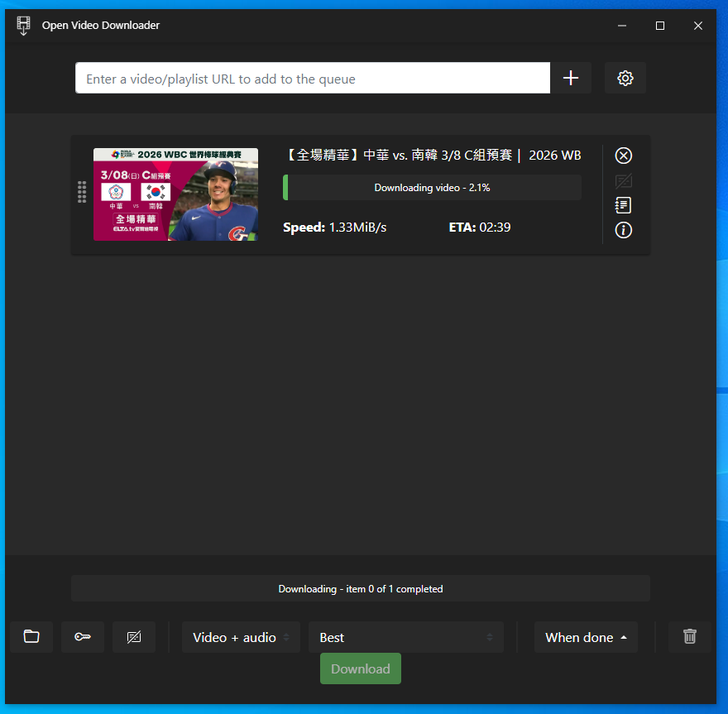This screenshot has width=728, height=714.
Task: Click the Downloading video progress bar
Action: point(432,187)
